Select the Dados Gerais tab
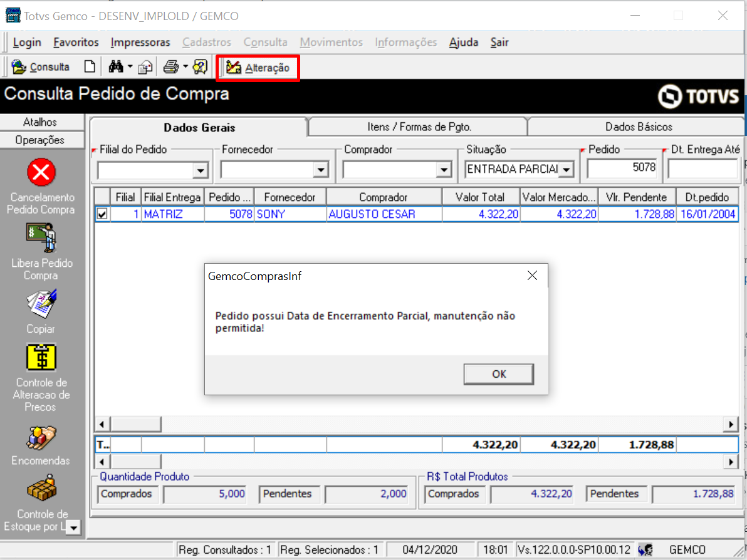Screen dimensions: 747x560 199,128
